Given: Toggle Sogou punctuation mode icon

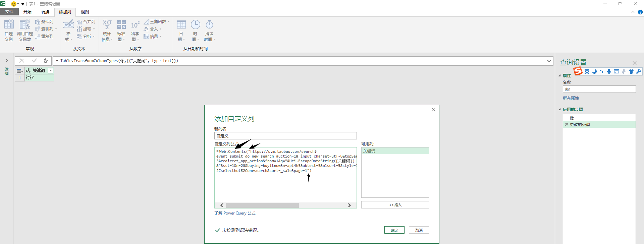Looking at the screenshot, I should click(602, 71).
